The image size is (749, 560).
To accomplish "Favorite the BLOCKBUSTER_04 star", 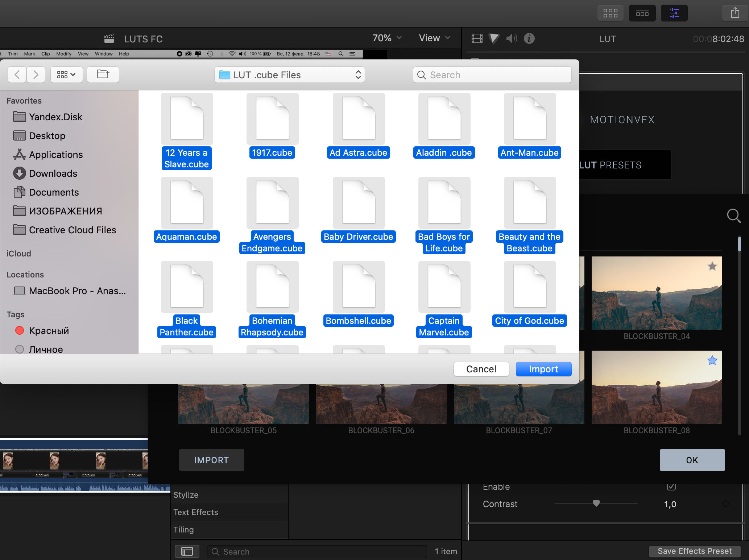I will 712,266.
